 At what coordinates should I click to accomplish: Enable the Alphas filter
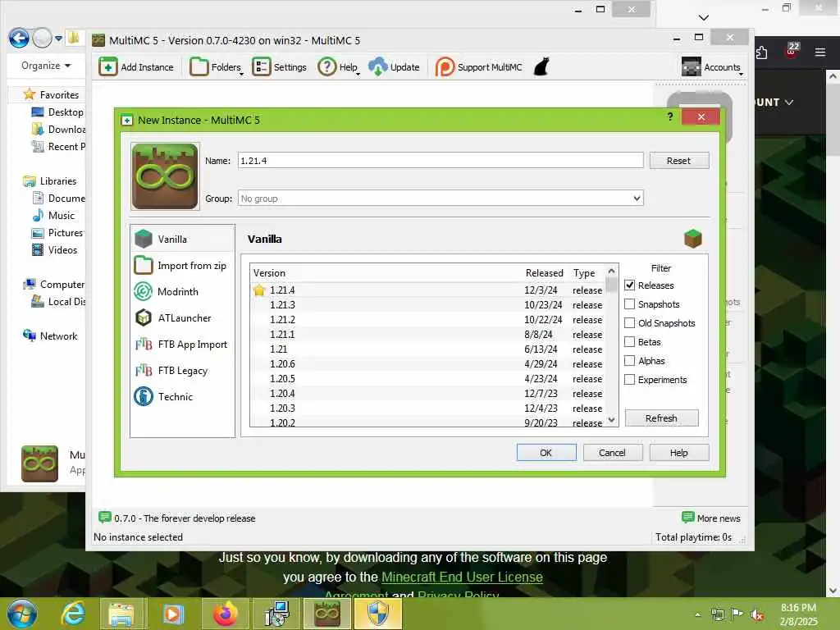(630, 360)
